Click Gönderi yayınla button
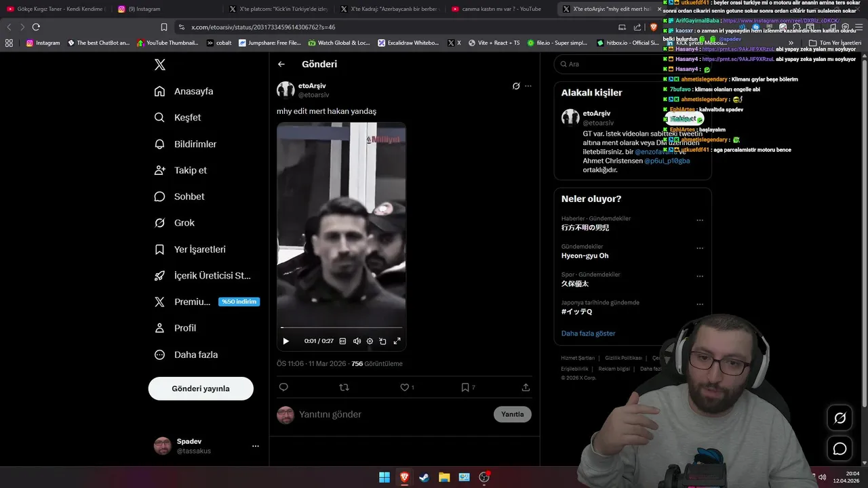This screenshot has height=488, width=868. (201, 388)
